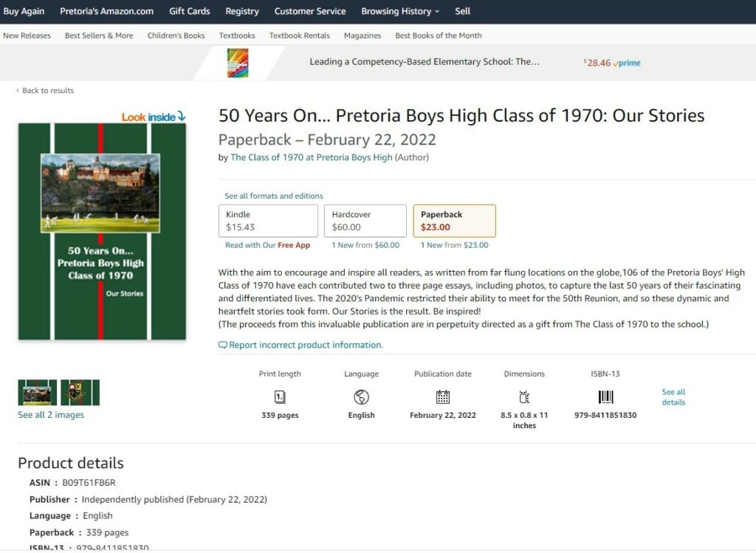Select the Paperback $23.00 format
The image size is (756, 553).
pos(454,221)
